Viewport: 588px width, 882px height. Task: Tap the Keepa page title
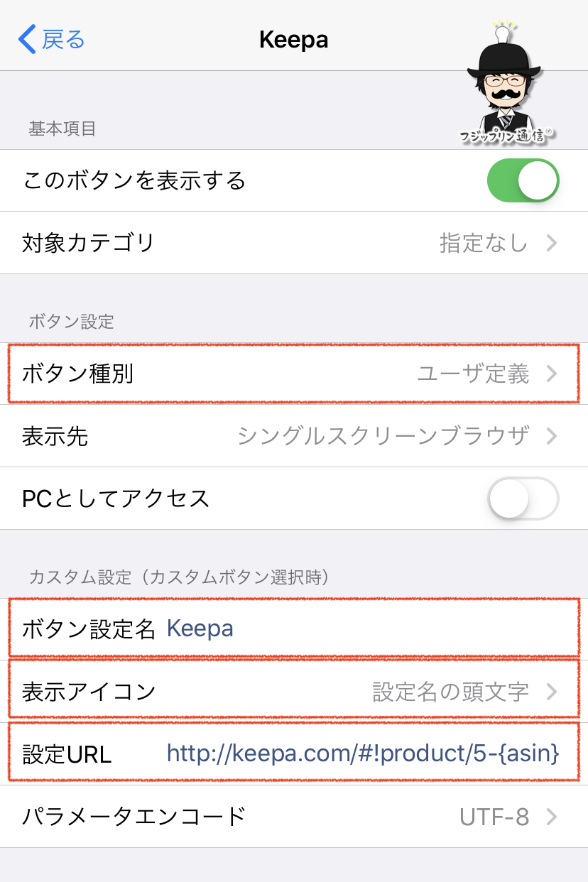click(293, 39)
